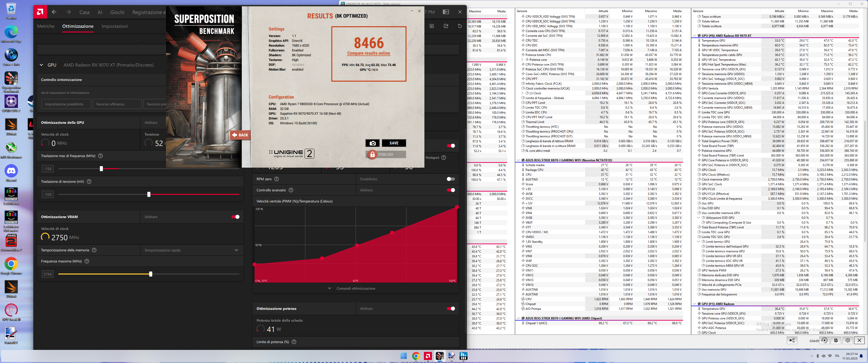Collapse Limiti termici GPU subgroup
The image size is (868, 363).
[x=698, y=242]
